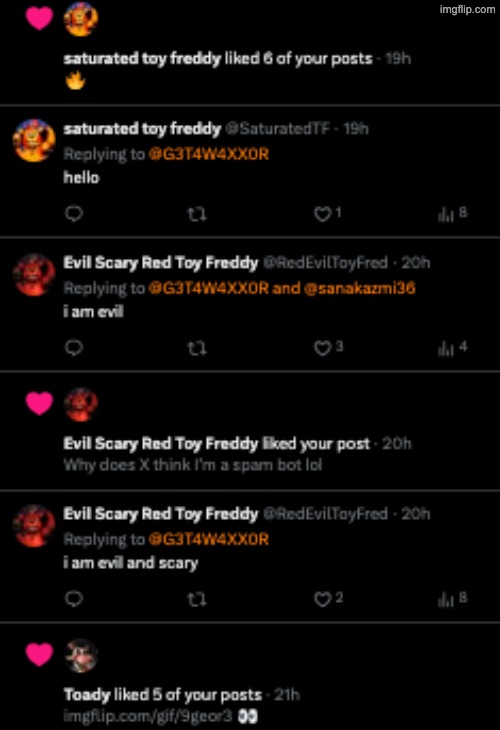Open the @sanakazmi36 mention link
The width and height of the screenshot is (500, 730).
[x=359, y=288]
